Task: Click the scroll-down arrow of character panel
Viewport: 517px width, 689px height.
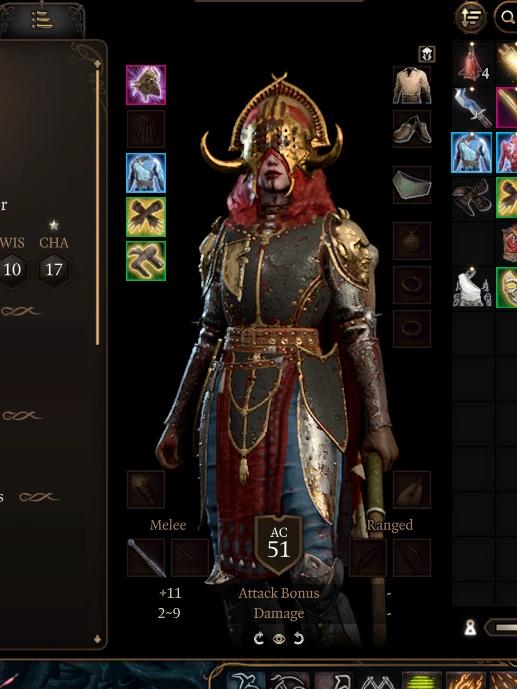Action: 97,638
